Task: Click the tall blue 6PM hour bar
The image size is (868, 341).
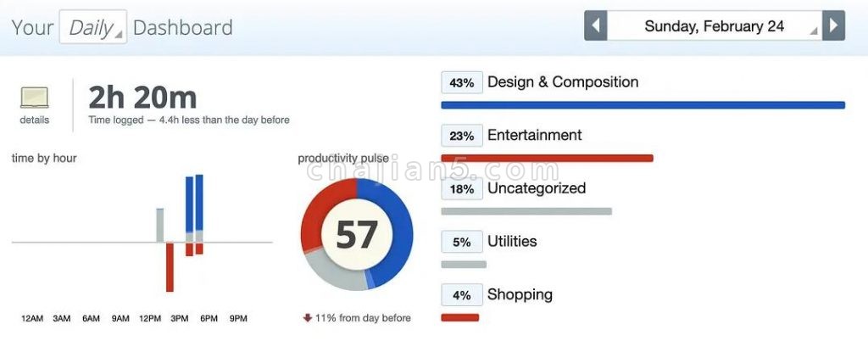Action: click(x=199, y=204)
